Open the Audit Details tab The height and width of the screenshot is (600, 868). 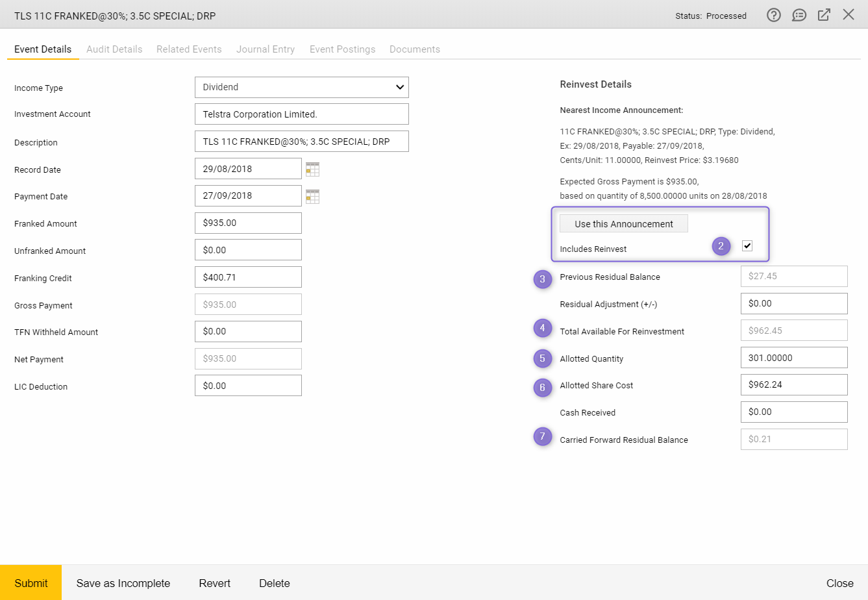114,49
